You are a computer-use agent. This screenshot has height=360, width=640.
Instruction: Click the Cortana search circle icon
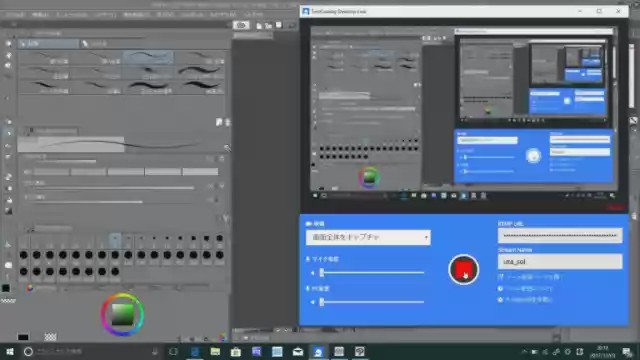coord(28,351)
